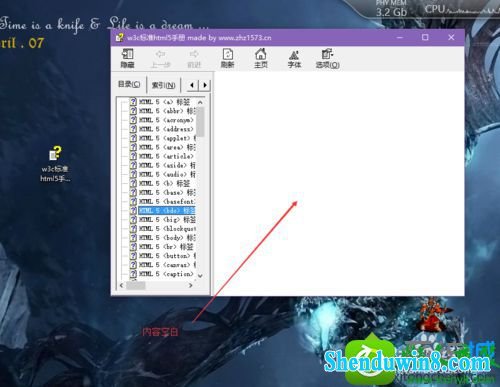Open the 字体 (Font) toolbar icon
The image size is (500, 387).
click(x=294, y=58)
